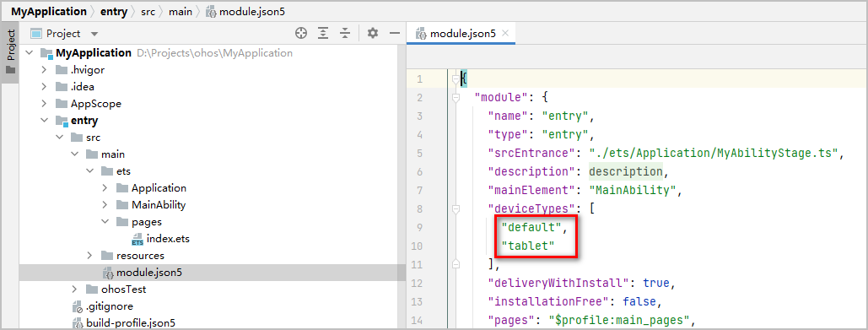
Task: Expand the .hvigor folder
Action: (44, 70)
